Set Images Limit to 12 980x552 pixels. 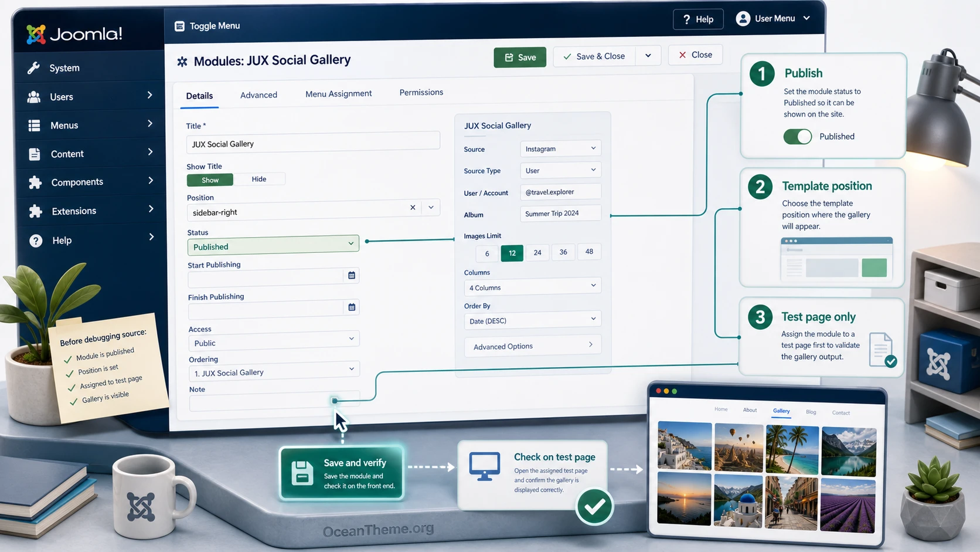point(512,253)
